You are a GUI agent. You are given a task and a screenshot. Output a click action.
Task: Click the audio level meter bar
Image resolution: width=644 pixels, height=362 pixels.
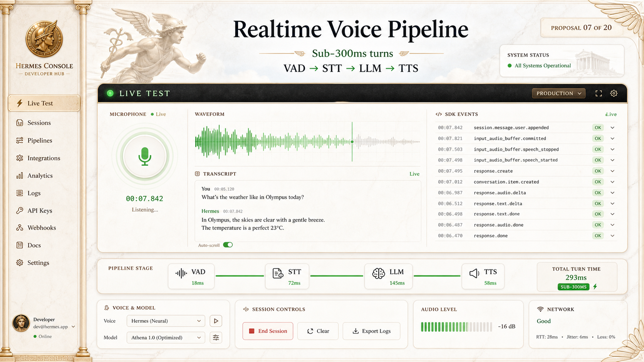pyautogui.click(x=456, y=327)
